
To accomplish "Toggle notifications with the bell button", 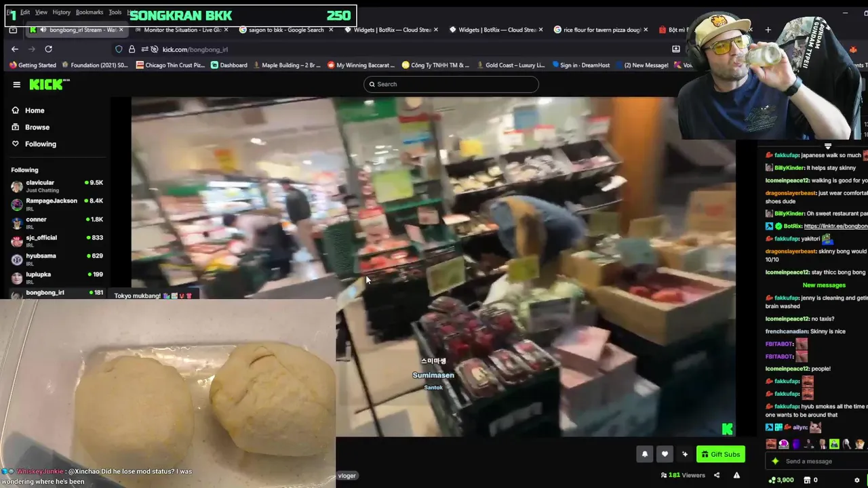I will [644, 454].
